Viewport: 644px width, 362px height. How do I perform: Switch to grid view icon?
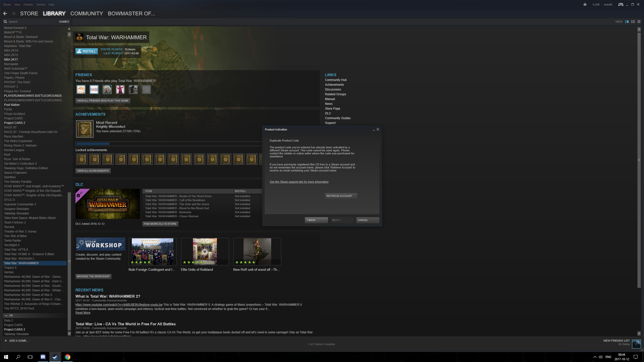tap(639, 22)
